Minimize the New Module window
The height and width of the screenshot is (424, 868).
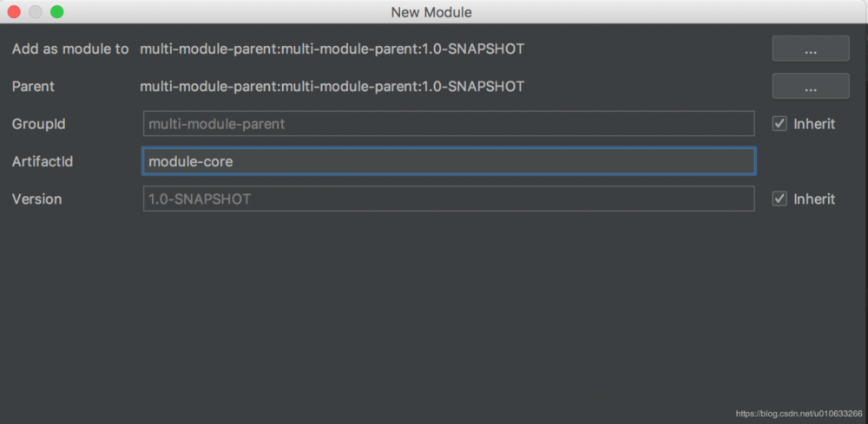tap(36, 12)
